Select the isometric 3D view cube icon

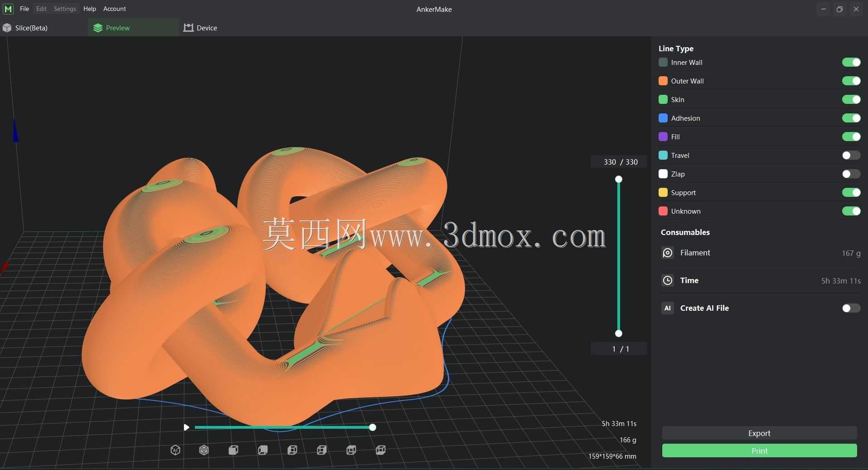pos(204,450)
